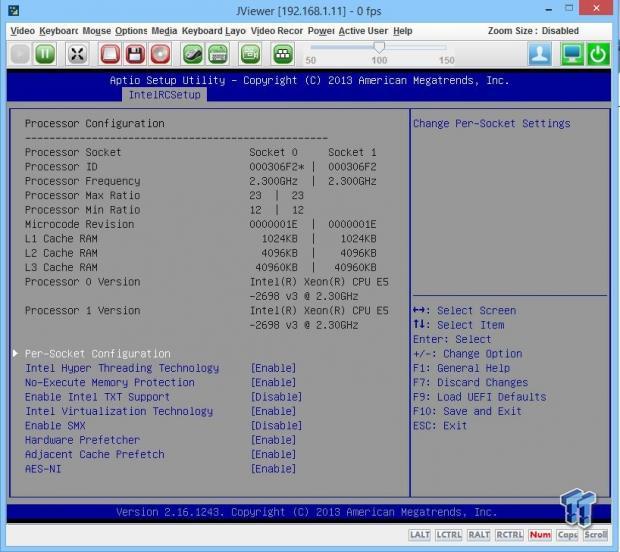
Task: Click the green monitor display icon
Action: 572,54
